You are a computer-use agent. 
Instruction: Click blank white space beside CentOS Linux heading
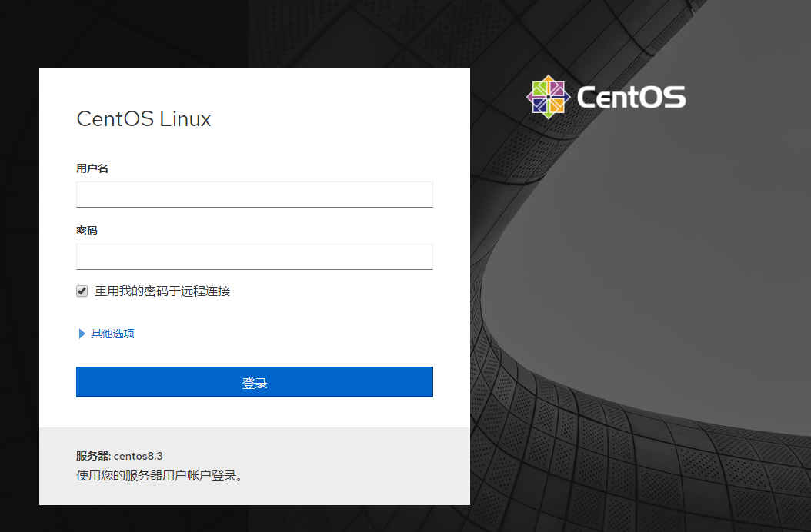coord(339,119)
